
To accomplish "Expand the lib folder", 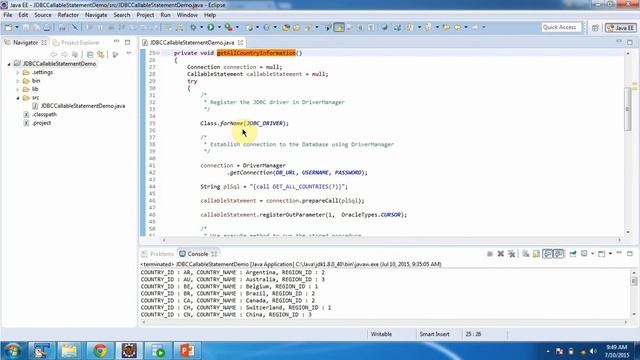I will click(x=18, y=89).
